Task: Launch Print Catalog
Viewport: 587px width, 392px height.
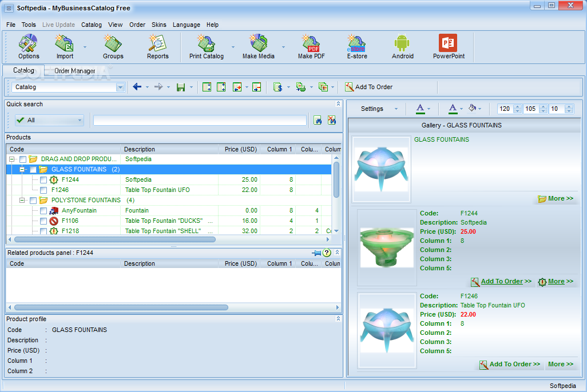Action: [x=207, y=46]
